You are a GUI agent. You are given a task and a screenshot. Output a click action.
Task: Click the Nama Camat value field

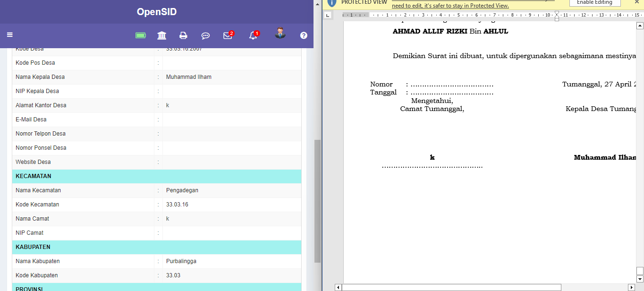(168, 218)
